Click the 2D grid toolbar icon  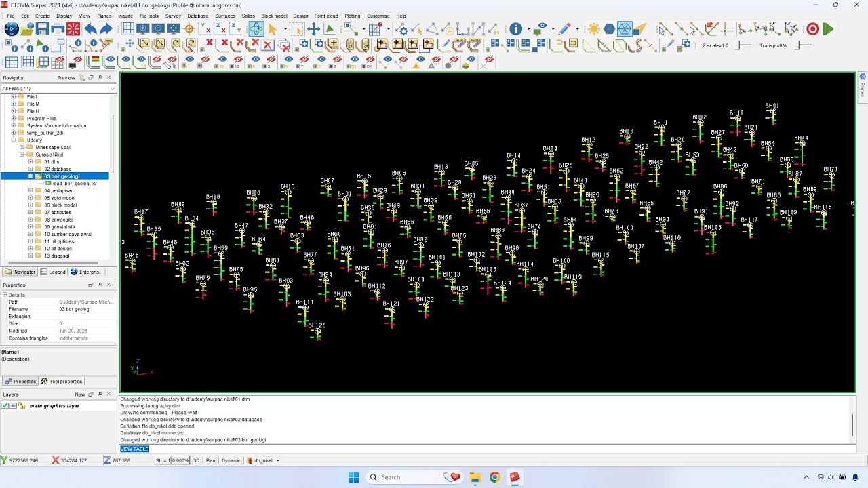[x=128, y=29]
